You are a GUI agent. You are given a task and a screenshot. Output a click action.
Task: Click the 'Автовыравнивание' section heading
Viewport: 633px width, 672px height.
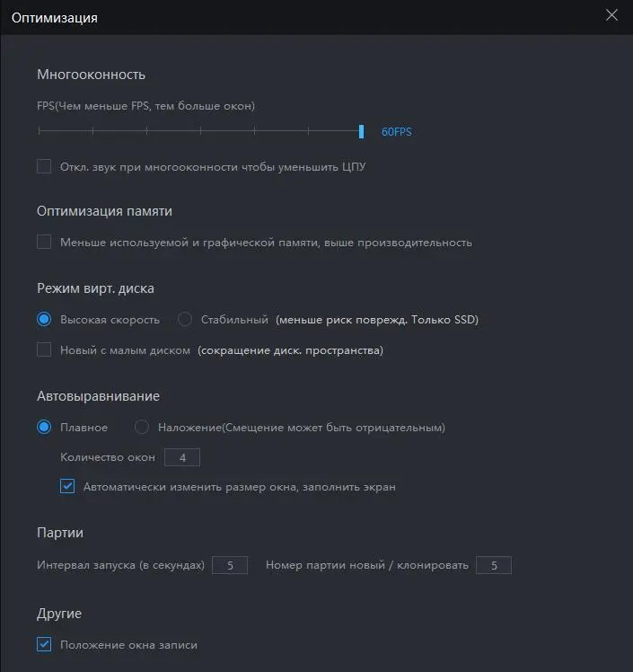(x=98, y=395)
